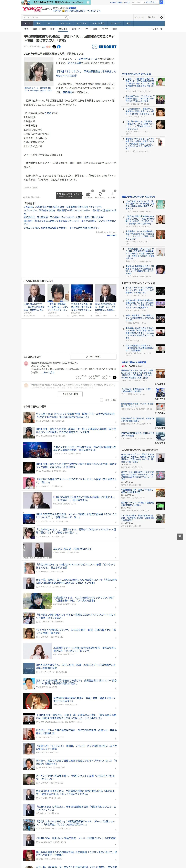Open the エキスパート navigation tab
The width and height of the screenshot is (186, 868).
click(64, 24)
